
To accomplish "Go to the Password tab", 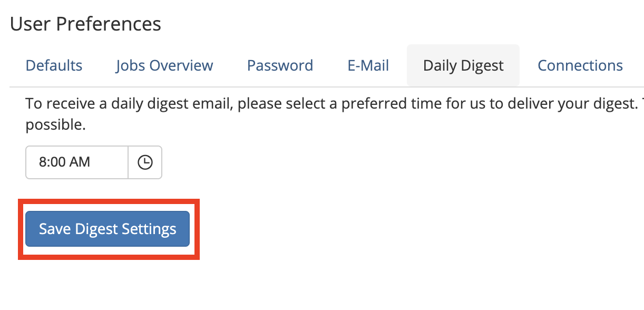I will pyautogui.click(x=280, y=66).
